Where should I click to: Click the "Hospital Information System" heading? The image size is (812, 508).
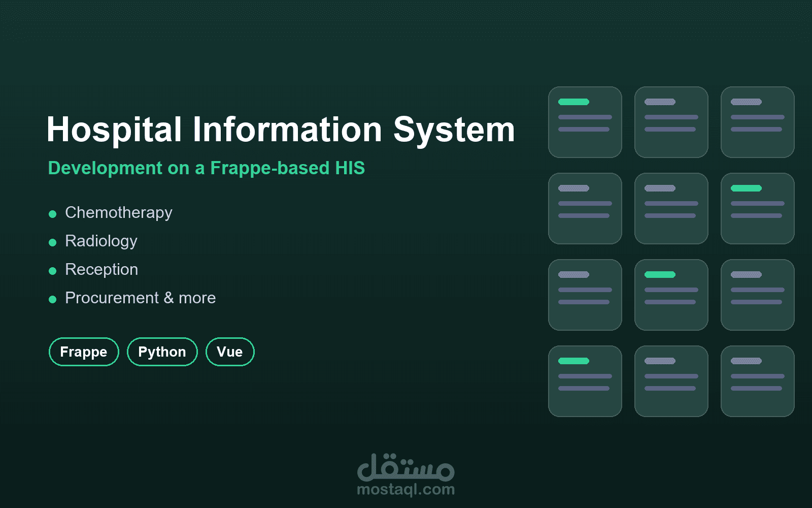pyautogui.click(x=281, y=130)
